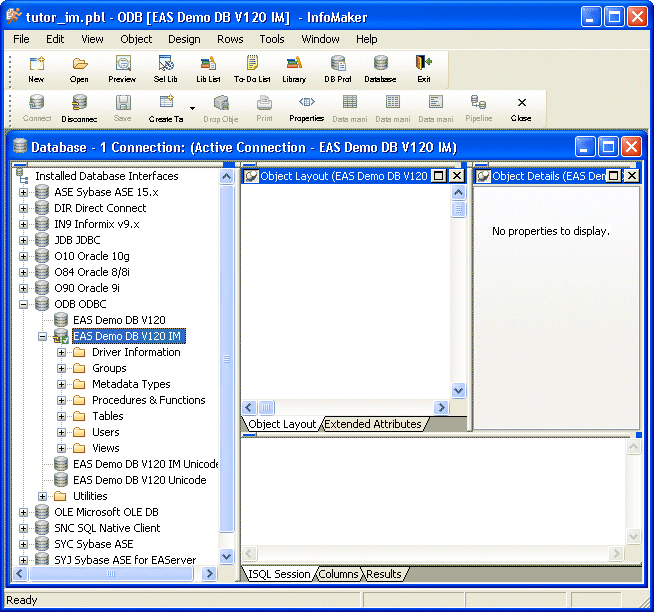Click the Close painter toolbar icon
This screenshot has width=654, height=612.
coord(521,108)
